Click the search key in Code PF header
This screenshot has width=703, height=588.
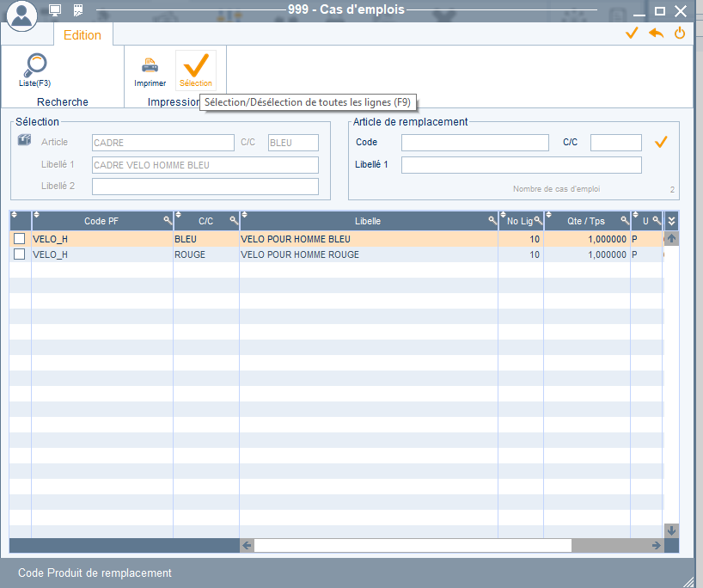tap(168, 220)
